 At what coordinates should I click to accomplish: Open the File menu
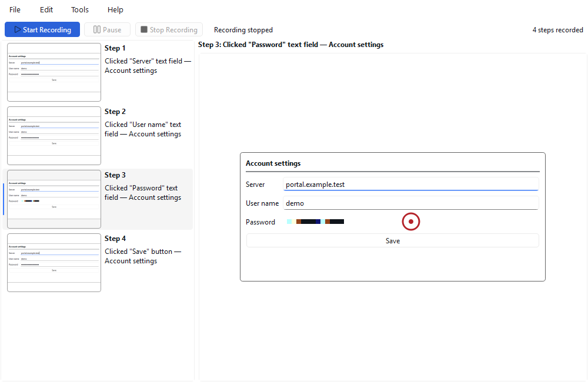[x=15, y=10]
